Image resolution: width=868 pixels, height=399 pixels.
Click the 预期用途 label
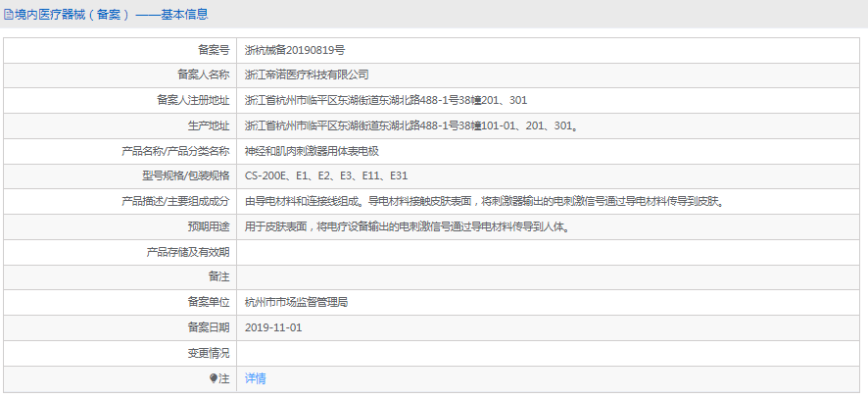pos(209,226)
